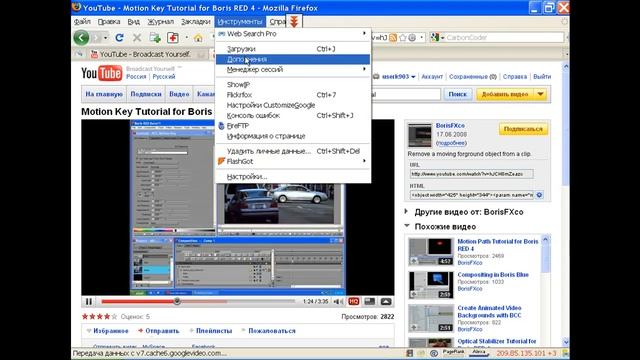Open the Правка menu

109,22
